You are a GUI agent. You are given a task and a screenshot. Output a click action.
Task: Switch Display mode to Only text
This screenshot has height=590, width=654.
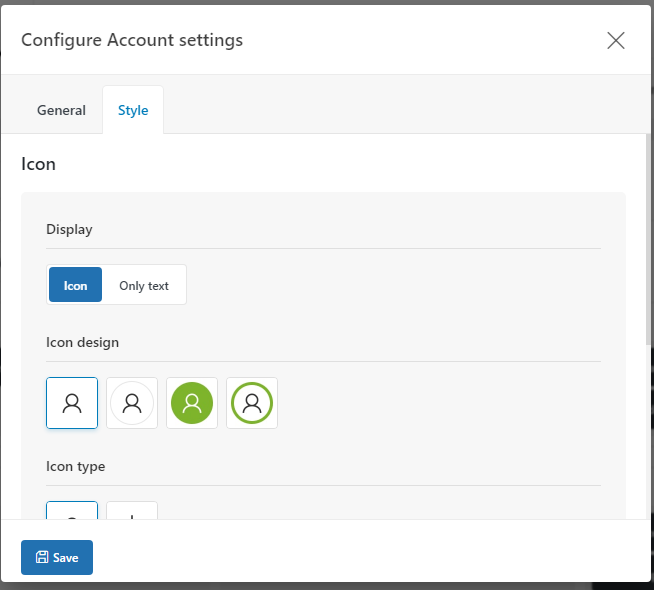(x=144, y=286)
